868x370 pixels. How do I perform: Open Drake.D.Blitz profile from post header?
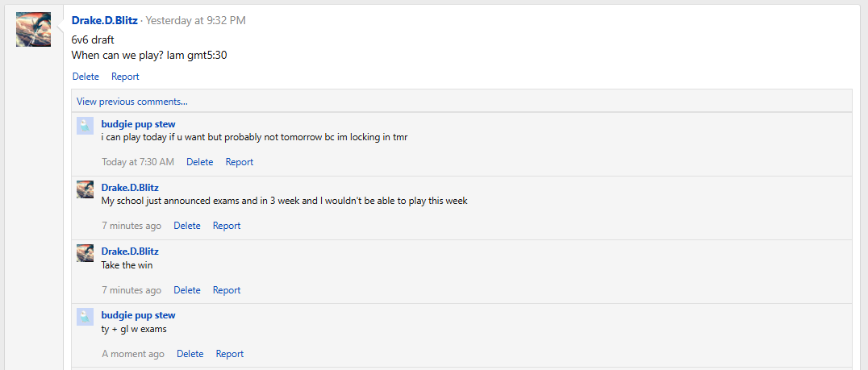click(104, 20)
